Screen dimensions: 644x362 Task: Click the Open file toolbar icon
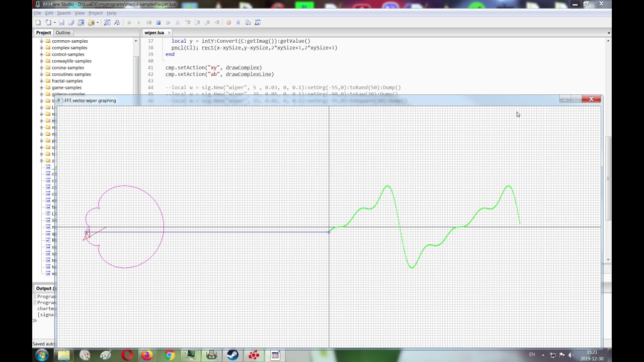pyautogui.click(x=48, y=23)
